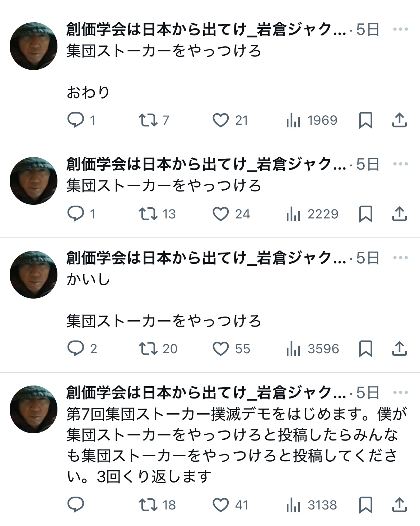Screen dimensions: 420x526
Task: Like the post with 21 likes
Action: (x=220, y=120)
